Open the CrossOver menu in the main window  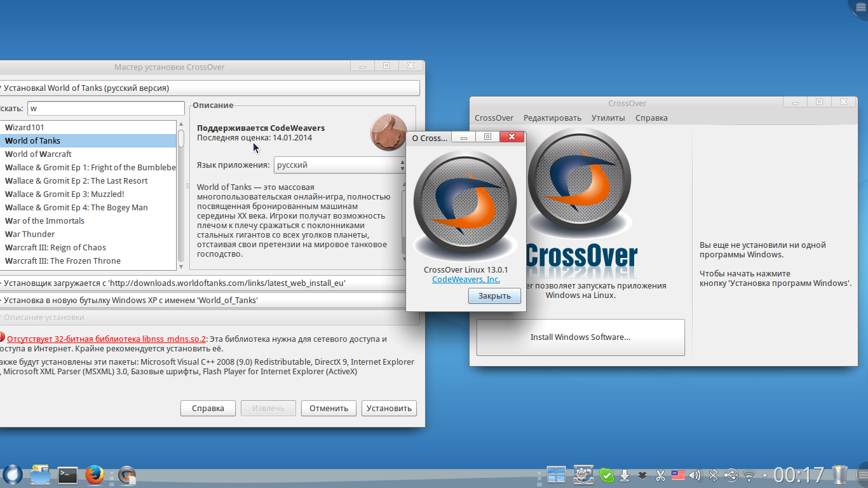494,118
